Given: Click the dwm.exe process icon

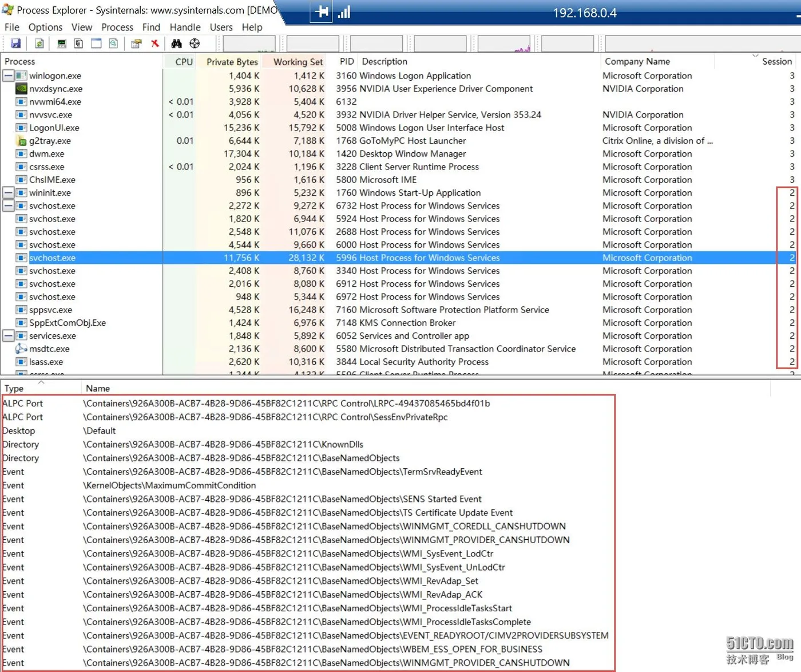Looking at the screenshot, I should (x=21, y=154).
